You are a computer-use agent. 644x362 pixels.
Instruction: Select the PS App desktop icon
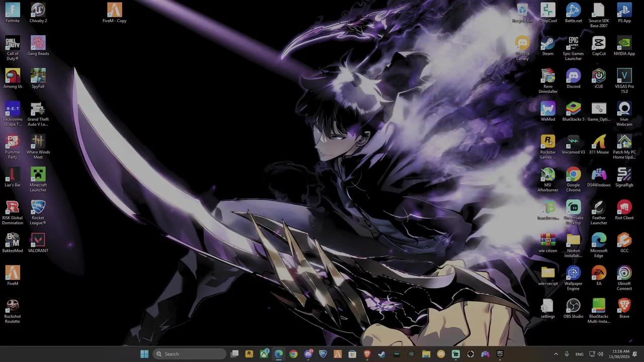[624, 13]
